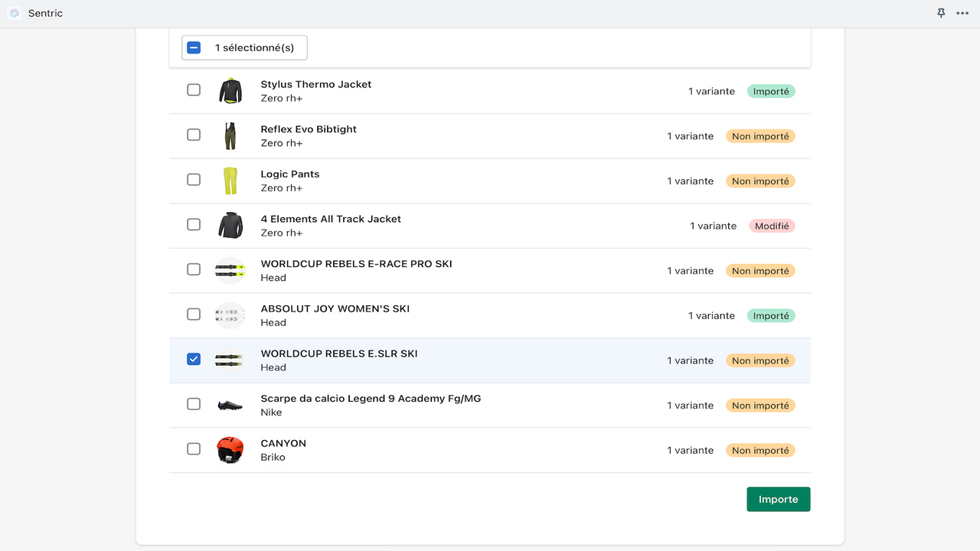This screenshot has width=980, height=551.
Task: Click the '4 Elements All Track Jacket' title
Action: (331, 219)
